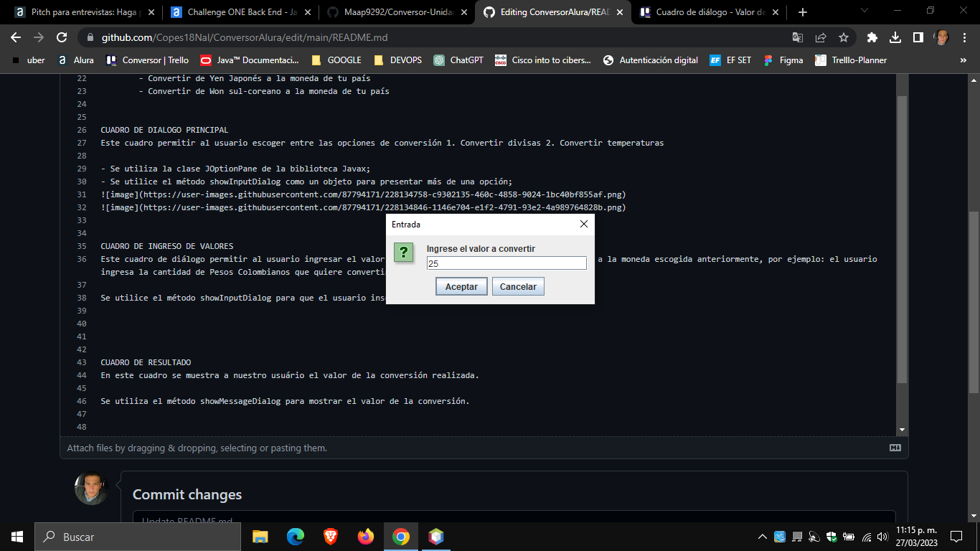Expand the bookmarks overflow chevron
Viewport: 980px width, 551px height.
(x=963, y=60)
